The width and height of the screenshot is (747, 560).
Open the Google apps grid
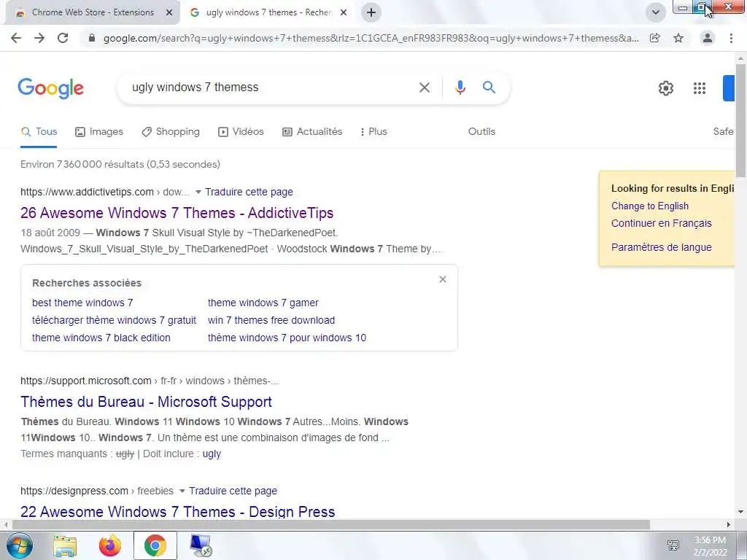pos(700,88)
